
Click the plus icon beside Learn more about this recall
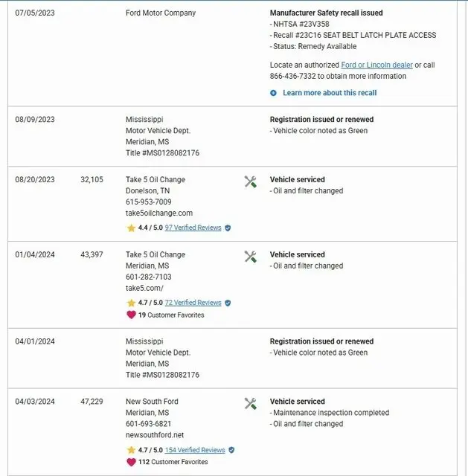[x=274, y=93]
